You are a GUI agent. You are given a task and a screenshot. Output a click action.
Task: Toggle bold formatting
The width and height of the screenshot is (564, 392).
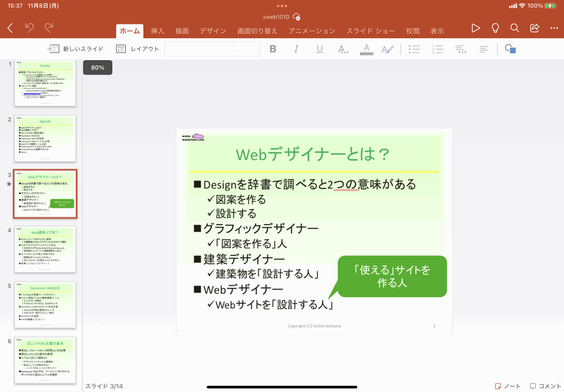[x=272, y=49]
